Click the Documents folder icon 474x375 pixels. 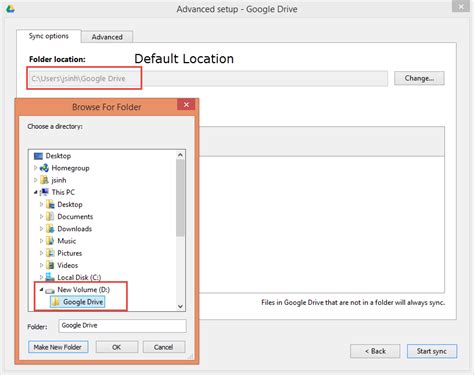50,217
